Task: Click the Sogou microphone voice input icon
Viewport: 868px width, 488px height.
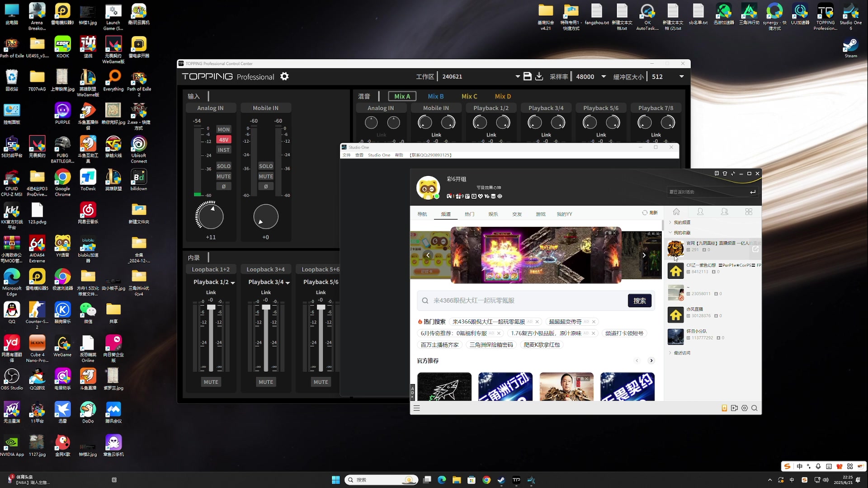Action: (x=818, y=466)
